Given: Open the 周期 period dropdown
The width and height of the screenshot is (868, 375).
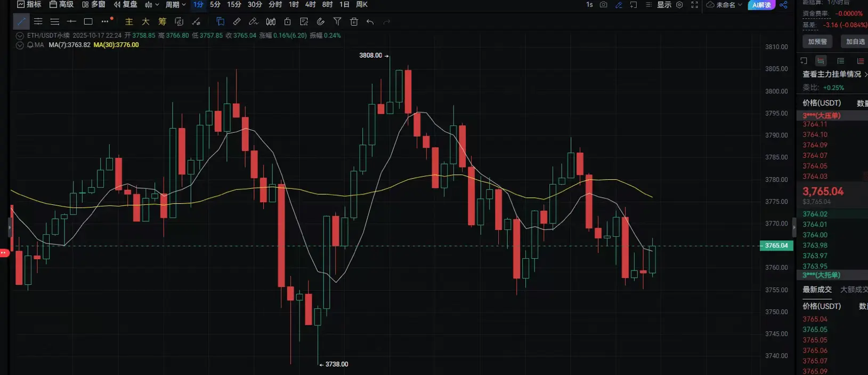Looking at the screenshot, I should click(175, 4).
